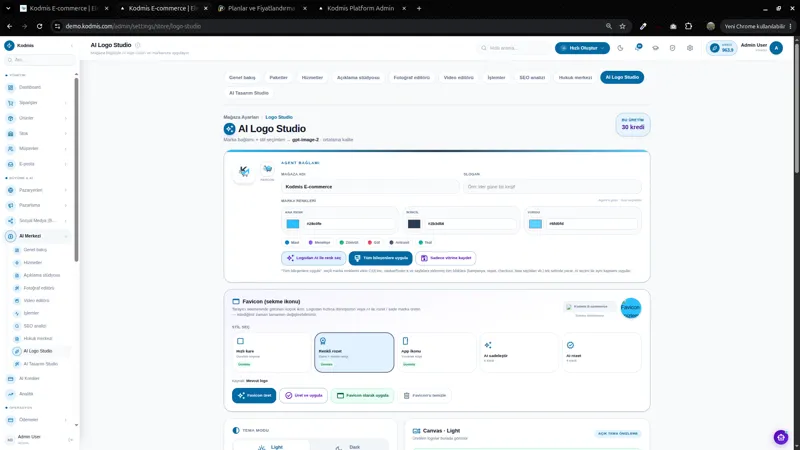Click the sidebar logout icon beside Admin User
800x450 pixels.
coord(70,439)
